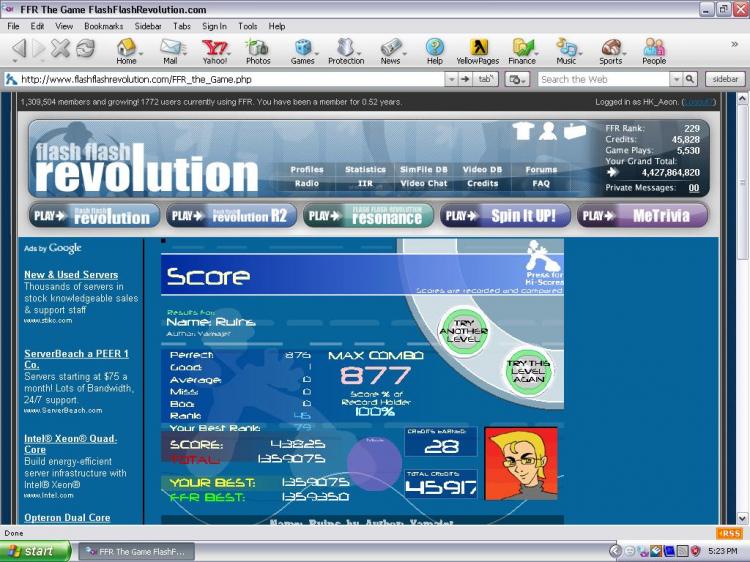Viewport: 750px width, 562px height.
Task: Open the New & Used Servers ad link
Action: [71, 274]
